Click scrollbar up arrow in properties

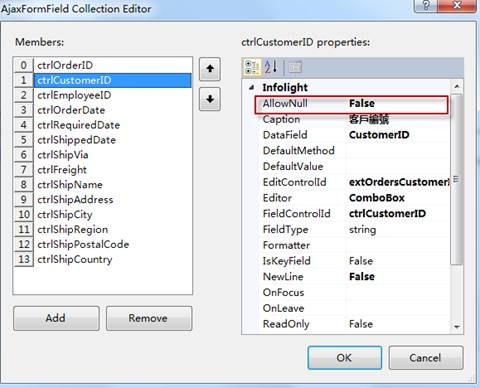tap(457, 86)
